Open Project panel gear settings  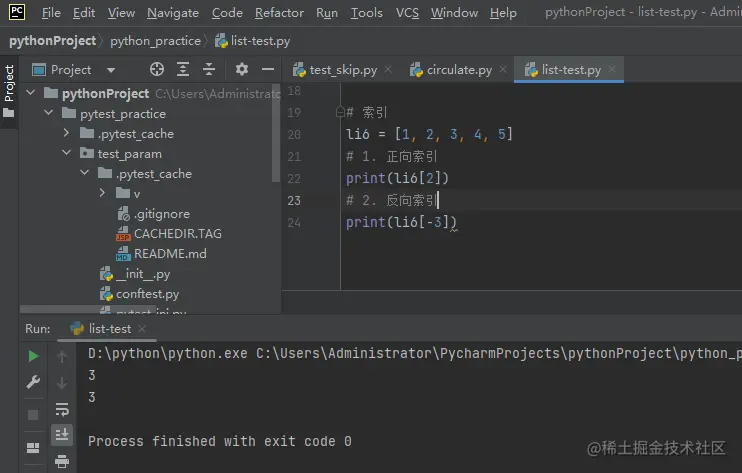242,70
